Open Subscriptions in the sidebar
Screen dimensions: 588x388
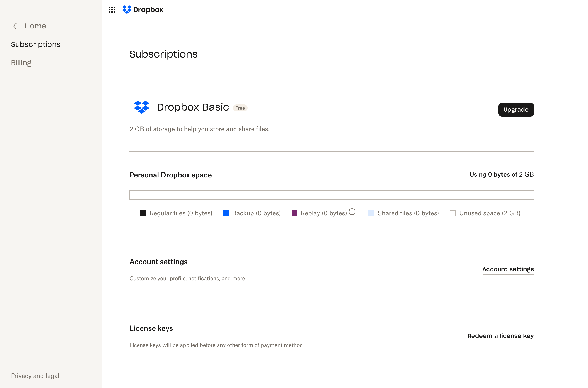[36, 44]
